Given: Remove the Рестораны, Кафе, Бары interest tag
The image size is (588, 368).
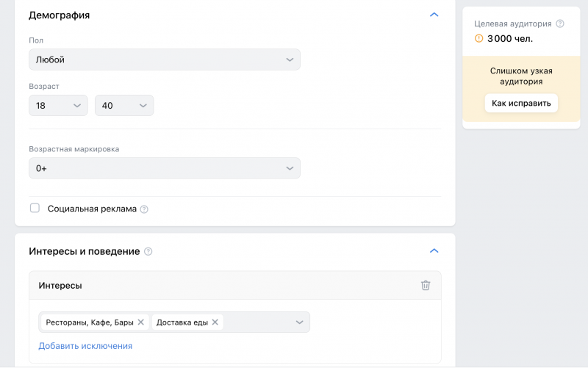Looking at the screenshot, I should (141, 322).
